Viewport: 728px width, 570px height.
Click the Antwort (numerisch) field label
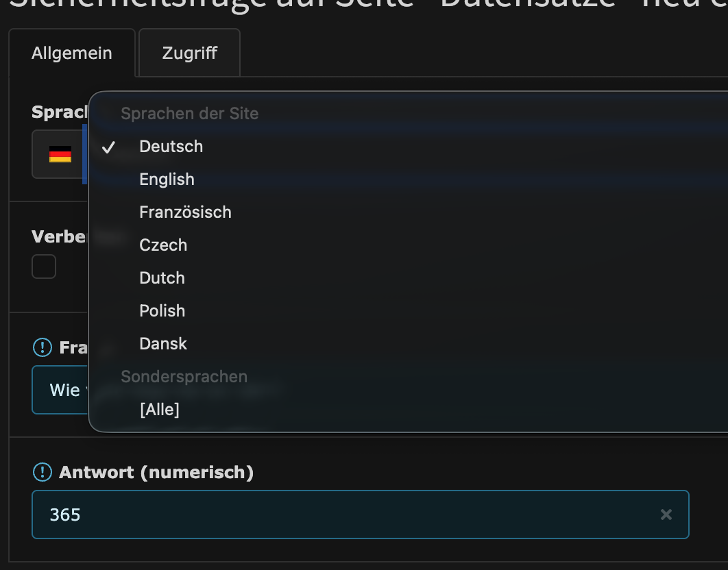pyautogui.click(x=156, y=472)
